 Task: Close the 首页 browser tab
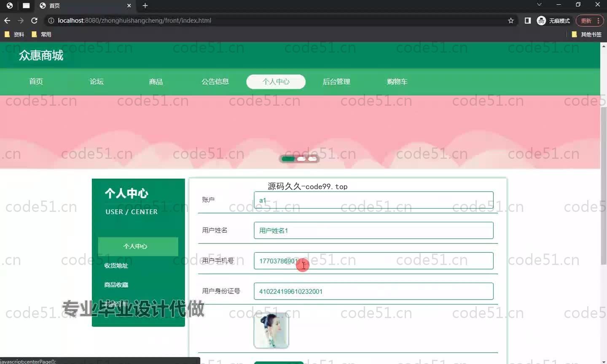pos(129,5)
